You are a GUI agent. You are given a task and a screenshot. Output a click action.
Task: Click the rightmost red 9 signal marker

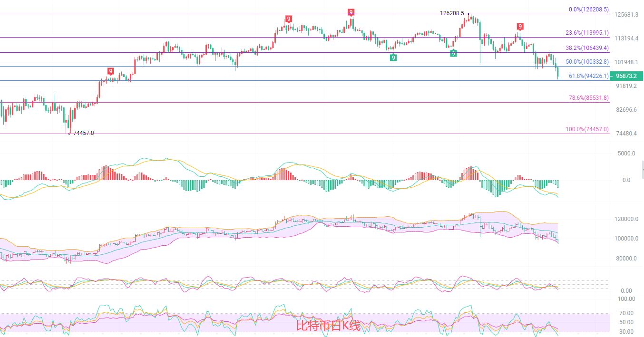point(520,26)
